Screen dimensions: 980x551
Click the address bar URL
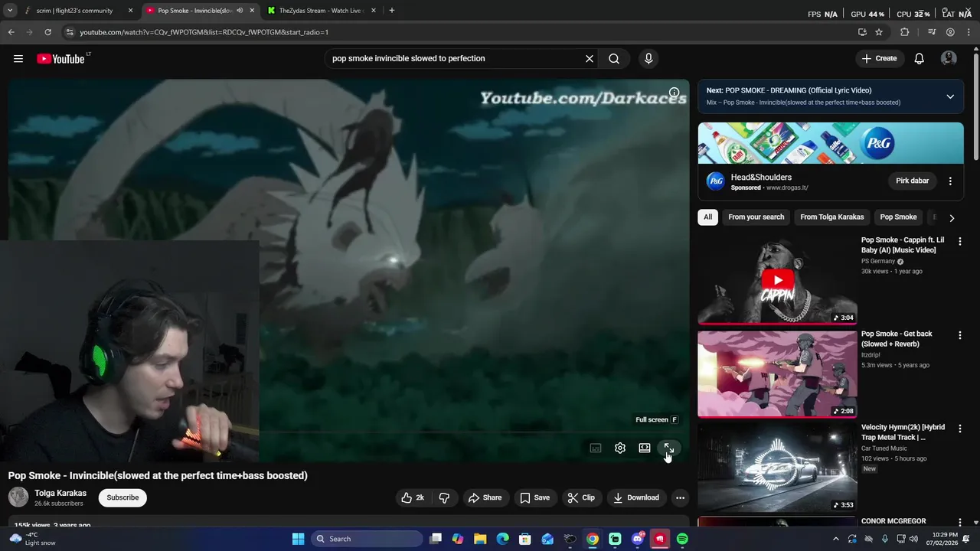pos(204,32)
